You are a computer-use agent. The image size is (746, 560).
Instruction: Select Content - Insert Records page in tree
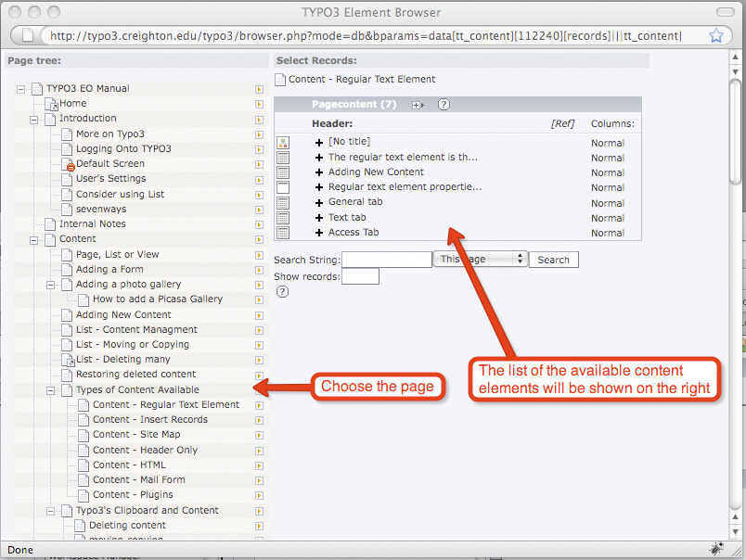click(x=149, y=420)
